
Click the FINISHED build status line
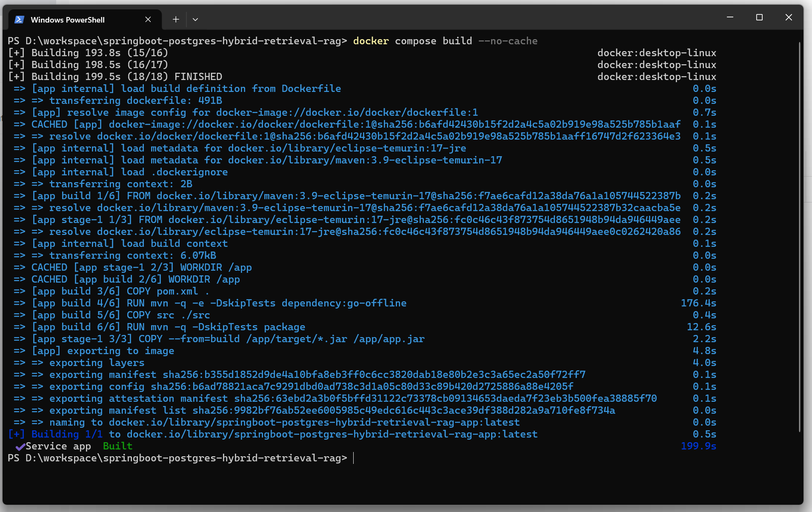click(198, 77)
